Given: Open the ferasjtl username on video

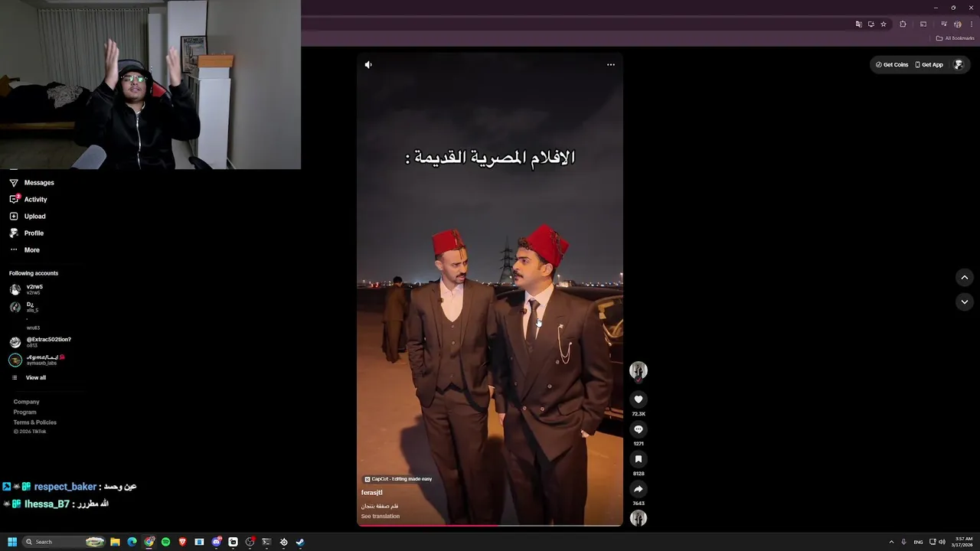Looking at the screenshot, I should click(371, 493).
